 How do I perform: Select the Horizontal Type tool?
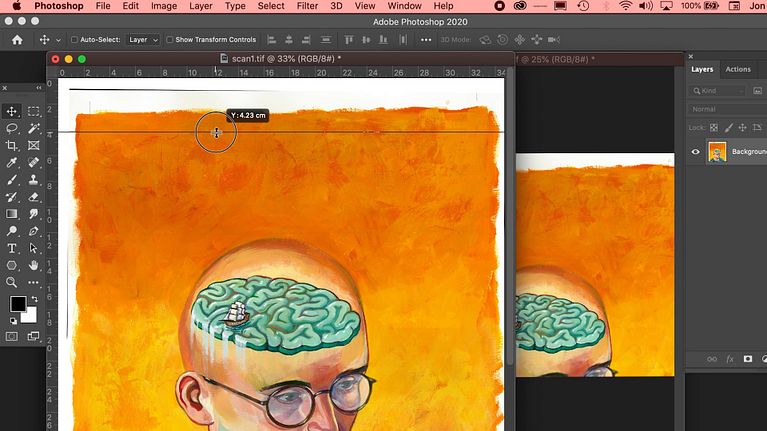tap(12, 247)
